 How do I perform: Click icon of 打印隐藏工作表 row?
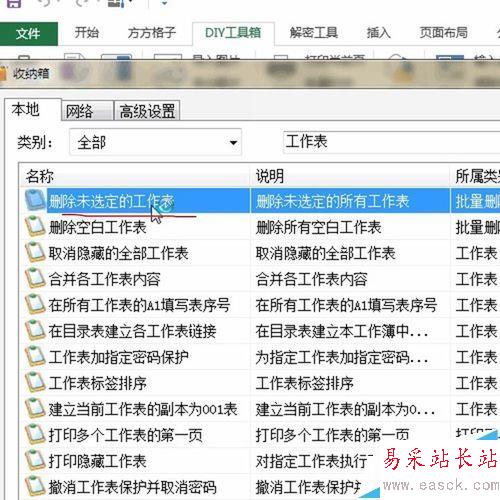click(35, 460)
